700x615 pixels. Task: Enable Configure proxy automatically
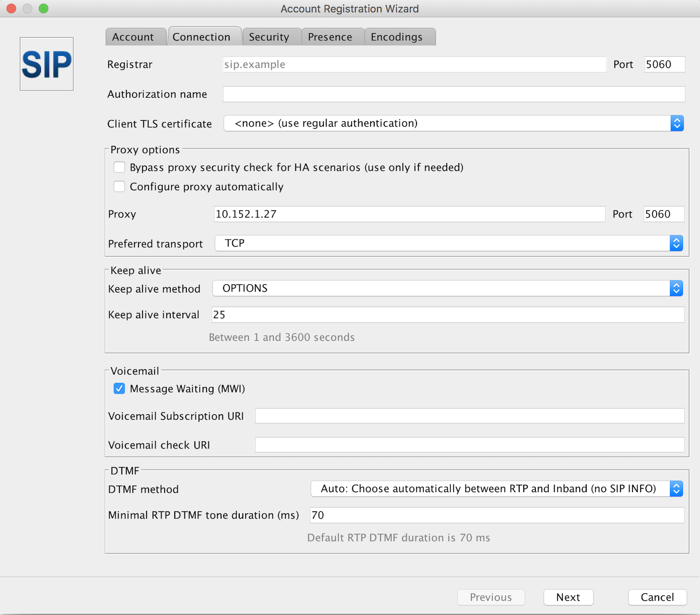tap(119, 186)
